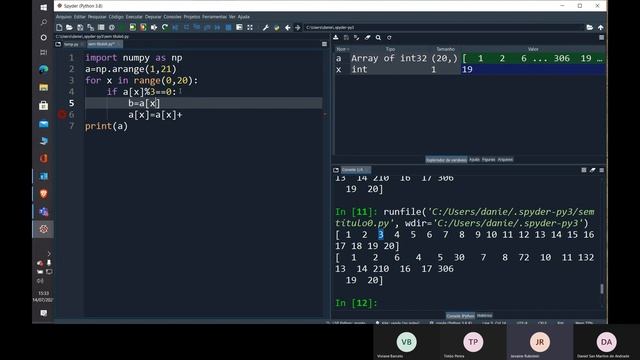Start debugging with blue debug icon
Screen dimensions: 640x360
[176, 27]
